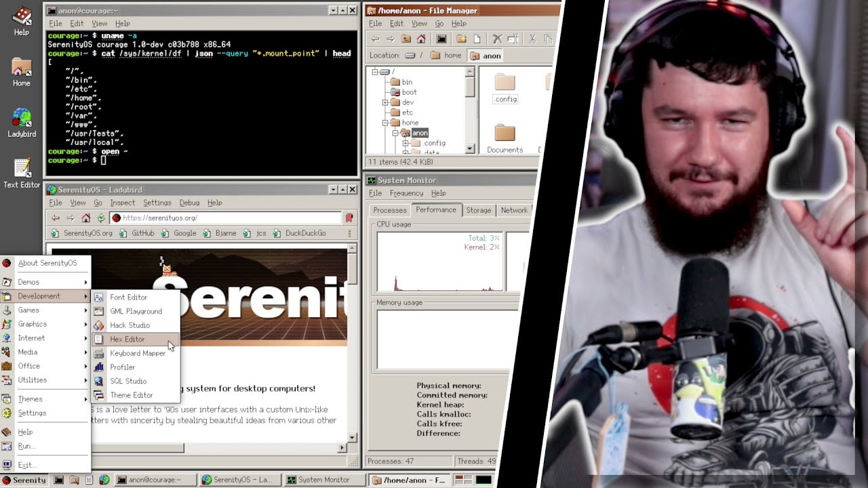This screenshot has height=488, width=868.
Task: Go to home directory in File Manager
Action: (421, 39)
